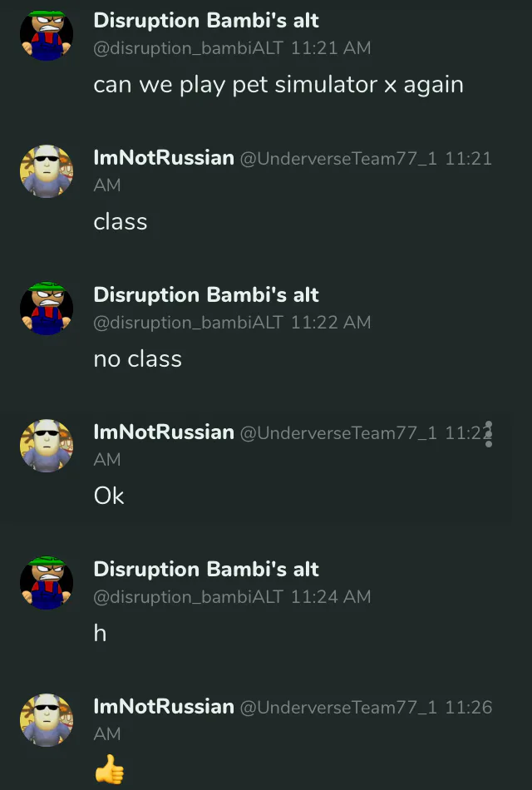Select the message can we play pet simulator x again

(x=278, y=84)
